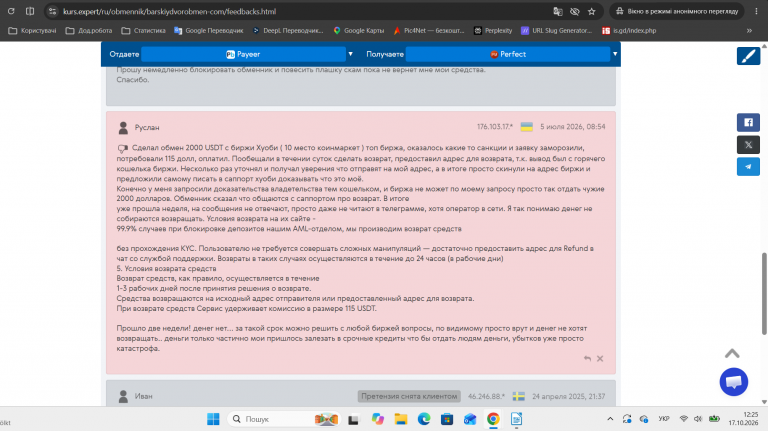The width and height of the screenshot is (768, 431).
Task: Open Windows Start menu
Action: [213, 419]
